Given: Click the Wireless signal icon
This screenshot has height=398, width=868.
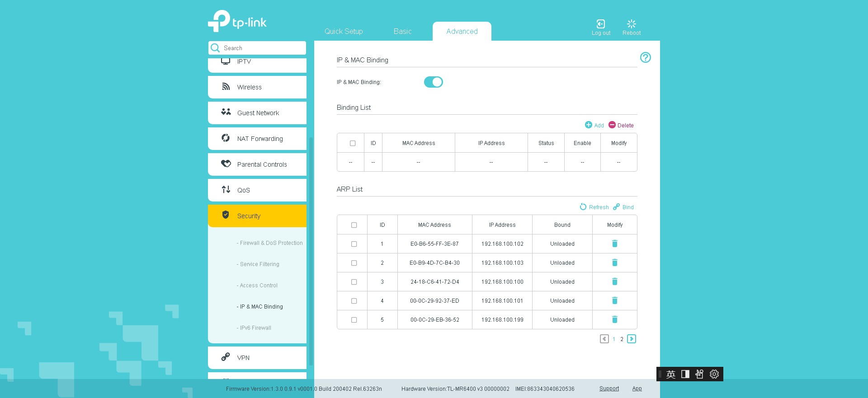Looking at the screenshot, I should 226,87.
